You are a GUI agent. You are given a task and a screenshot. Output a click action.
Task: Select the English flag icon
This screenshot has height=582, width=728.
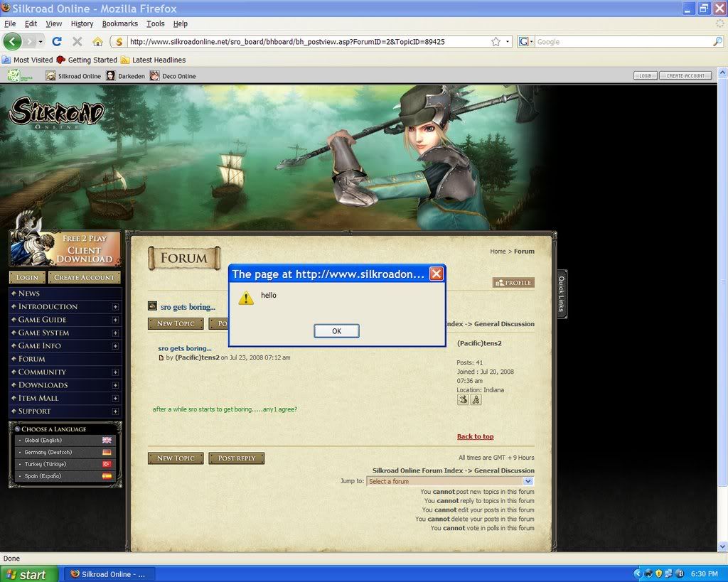[x=107, y=440]
